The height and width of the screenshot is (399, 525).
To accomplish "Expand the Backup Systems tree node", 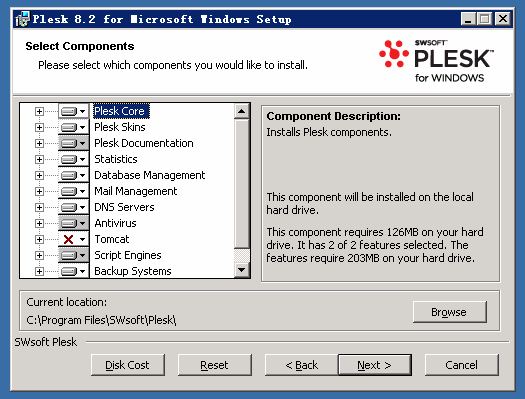I will [39, 271].
